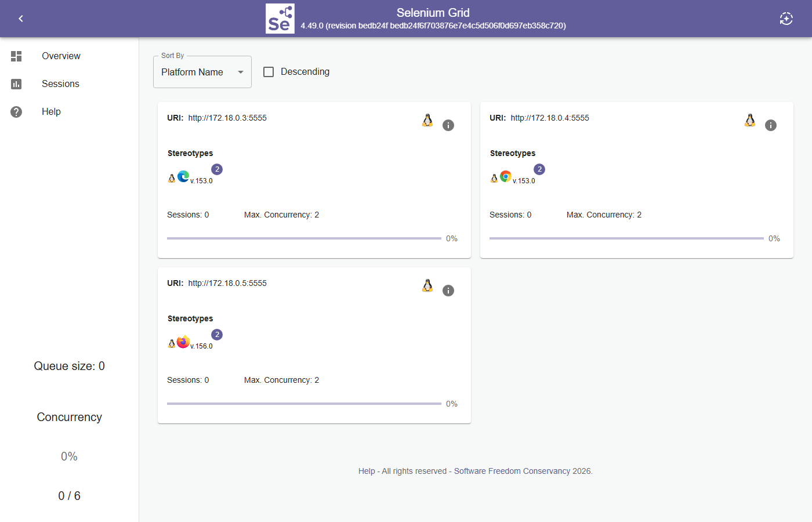The image size is (812, 522).
Task: Click Linux penguin icon on node 172.18.0.5 header
Action: coord(427,285)
